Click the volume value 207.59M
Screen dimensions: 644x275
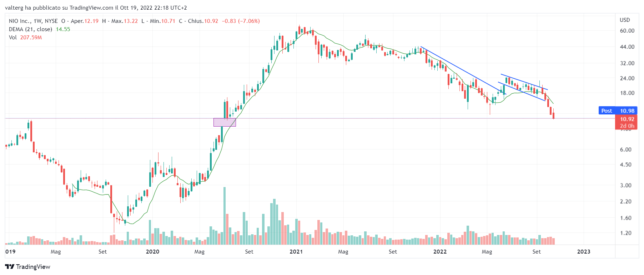point(31,38)
